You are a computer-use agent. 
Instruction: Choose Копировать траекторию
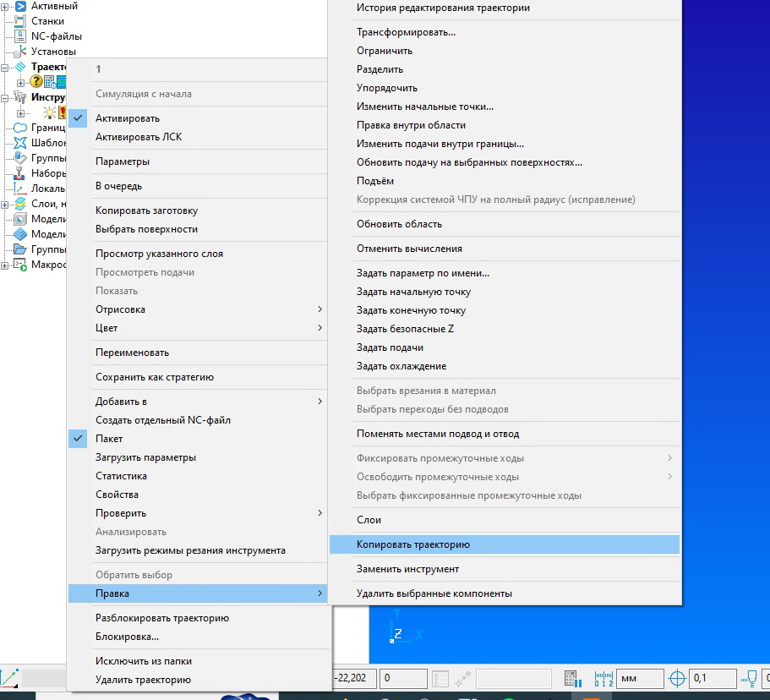click(505, 544)
